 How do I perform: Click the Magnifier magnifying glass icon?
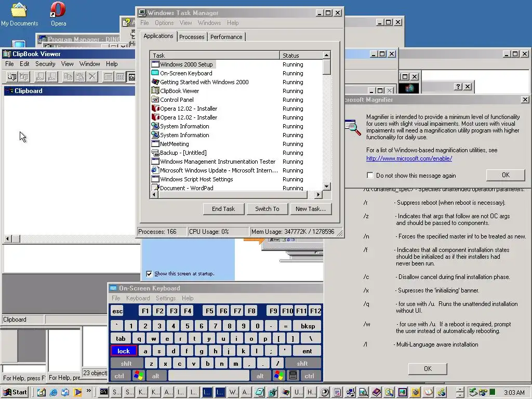click(x=352, y=127)
